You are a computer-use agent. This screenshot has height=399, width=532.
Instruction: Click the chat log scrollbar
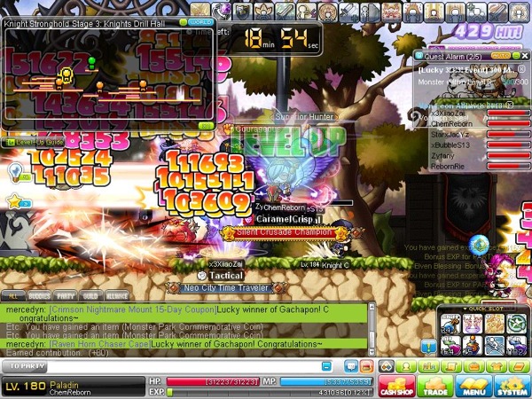(x=372, y=329)
